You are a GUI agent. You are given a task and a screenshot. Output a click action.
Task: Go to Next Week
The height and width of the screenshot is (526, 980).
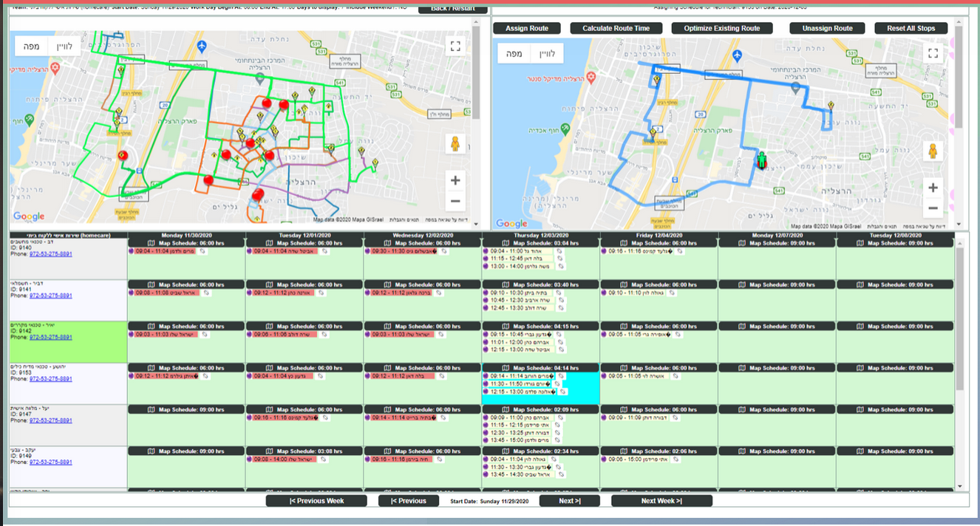coord(661,501)
